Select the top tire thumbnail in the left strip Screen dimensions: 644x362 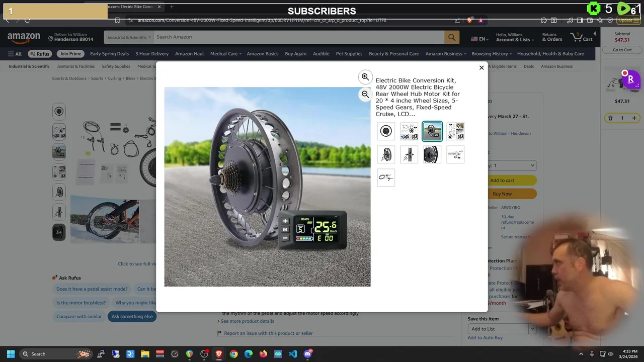coord(59,111)
